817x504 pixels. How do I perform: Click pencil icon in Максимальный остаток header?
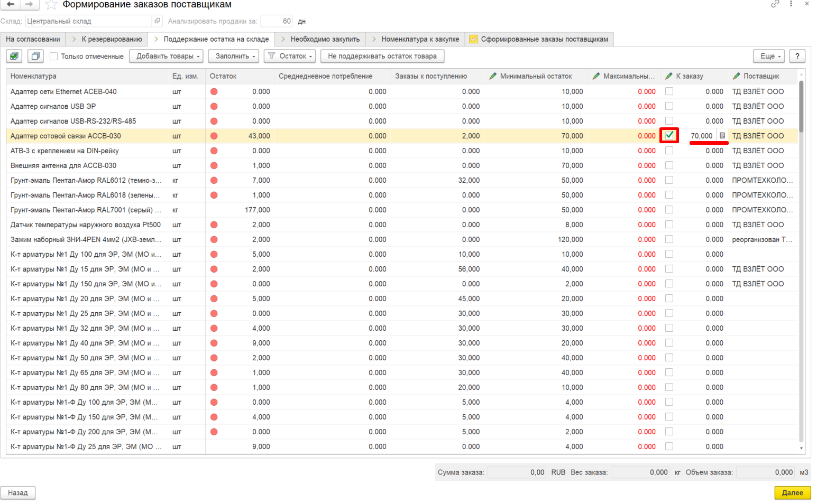click(596, 76)
